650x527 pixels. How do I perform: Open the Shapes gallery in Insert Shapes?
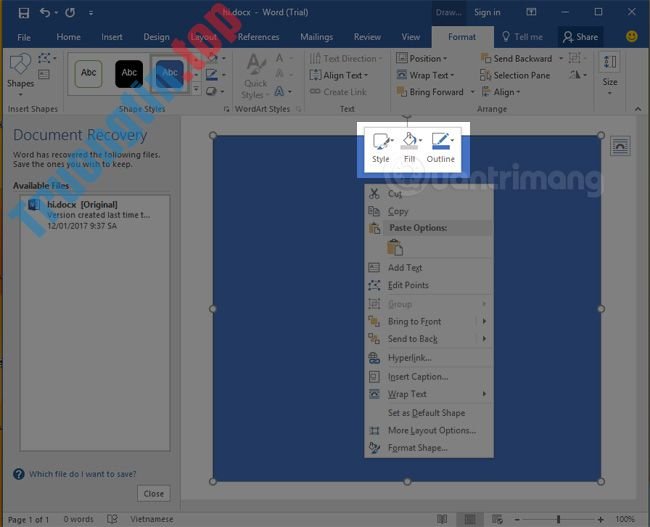point(20,75)
